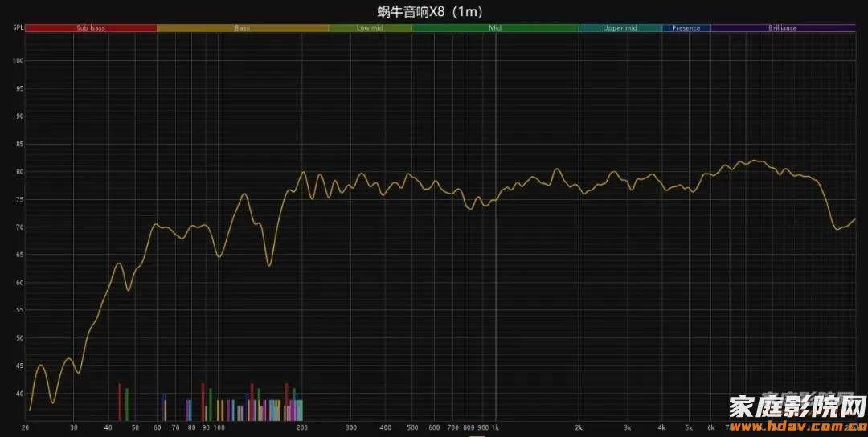Click the 3k frequency axis label
The height and width of the screenshot is (437, 868).
(x=628, y=427)
